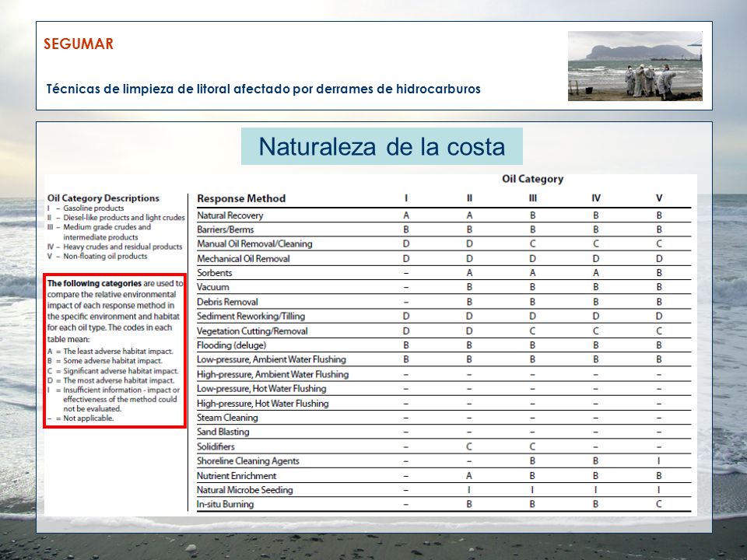Click 'High-pressure, Hot Water Flushing' label
The image size is (747, 560).
263,404
